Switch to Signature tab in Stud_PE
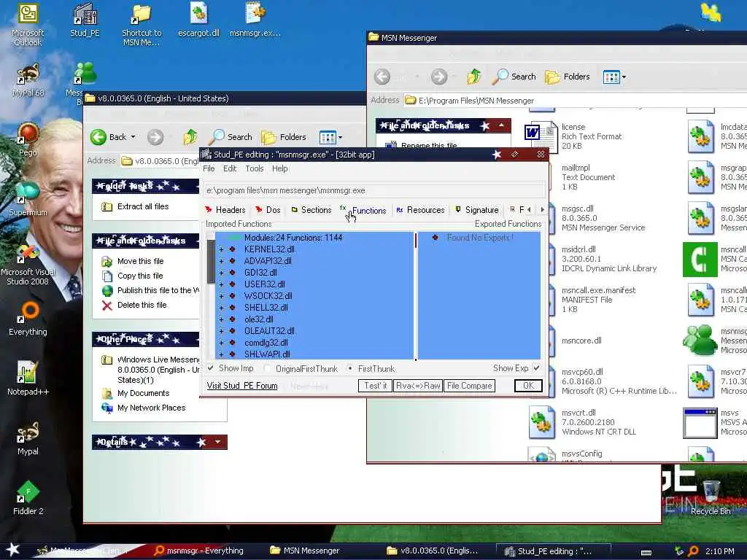Image resolution: width=747 pixels, height=560 pixels. 477,210
